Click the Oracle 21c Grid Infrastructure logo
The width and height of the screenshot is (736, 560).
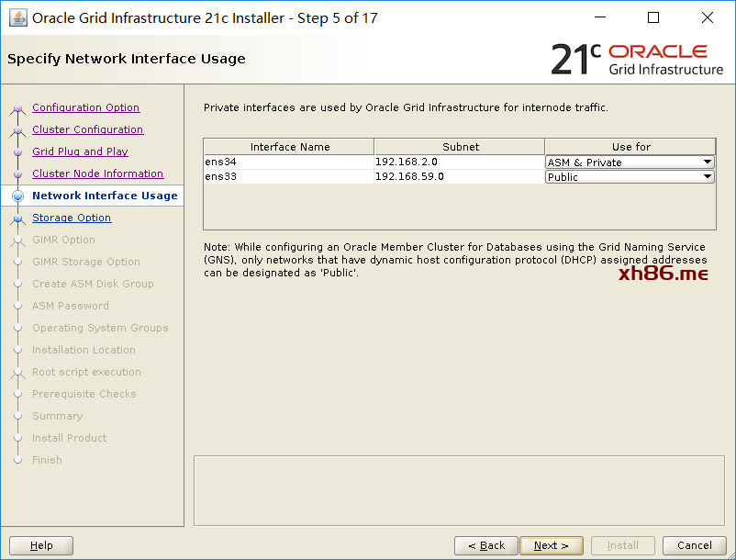(x=637, y=59)
